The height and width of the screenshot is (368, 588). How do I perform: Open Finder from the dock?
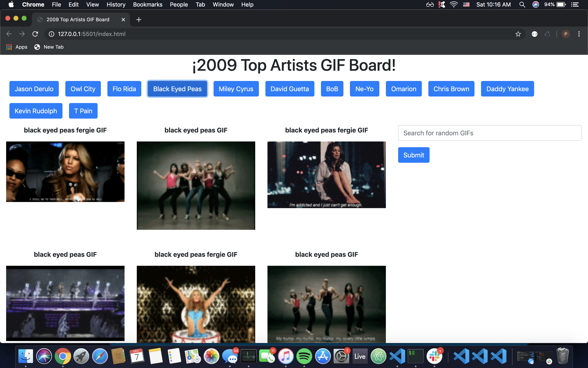point(26,356)
